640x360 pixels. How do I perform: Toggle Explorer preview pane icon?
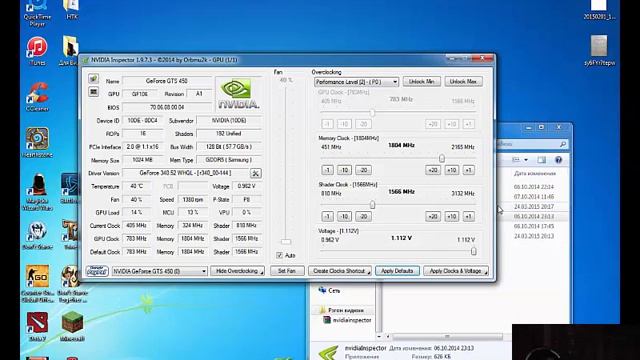click(x=541, y=160)
